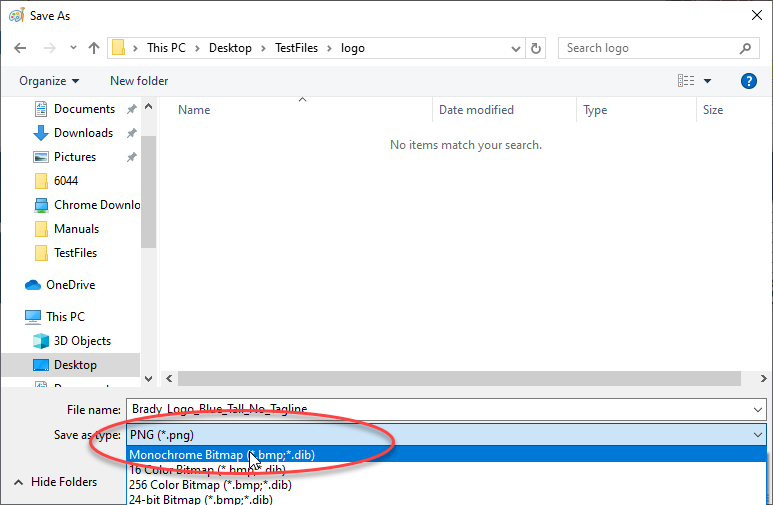Image resolution: width=773 pixels, height=505 pixels.
Task: Open the view options icon
Action: pos(686,81)
